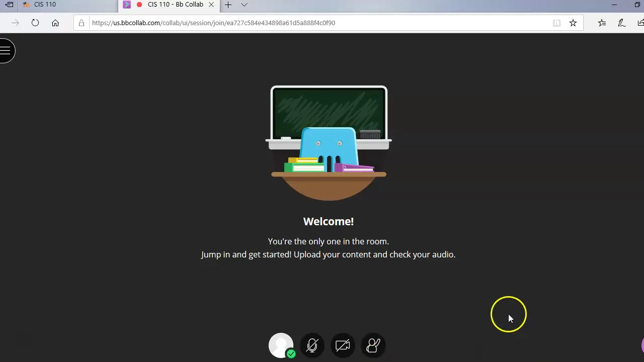Go forward in browser history

point(15,23)
